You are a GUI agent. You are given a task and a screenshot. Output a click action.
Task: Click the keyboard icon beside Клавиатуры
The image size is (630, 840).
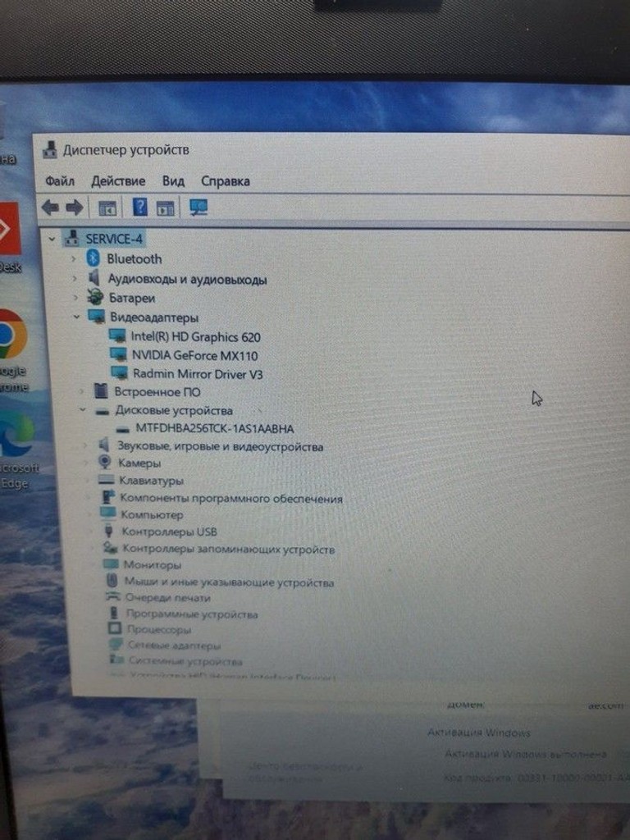pyautogui.click(x=107, y=479)
